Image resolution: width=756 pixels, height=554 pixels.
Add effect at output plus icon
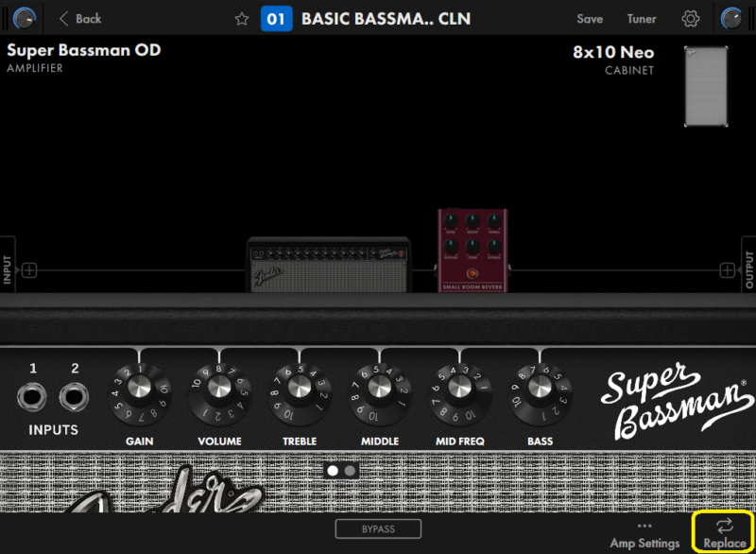(x=727, y=270)
